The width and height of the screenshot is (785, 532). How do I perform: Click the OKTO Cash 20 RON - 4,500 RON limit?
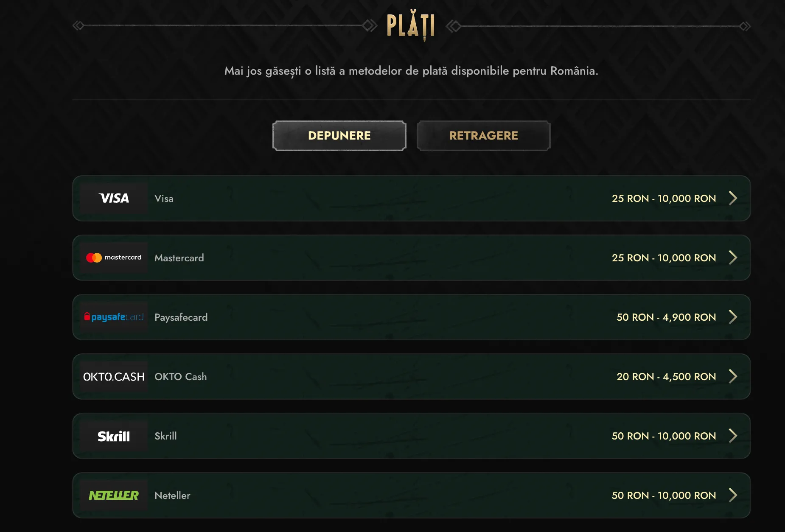tap(666, 377)
